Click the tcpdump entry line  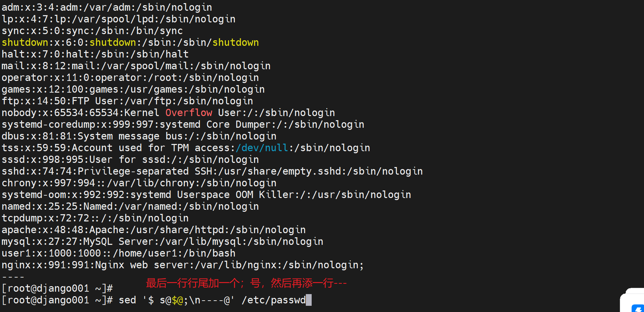click(95, 218)
